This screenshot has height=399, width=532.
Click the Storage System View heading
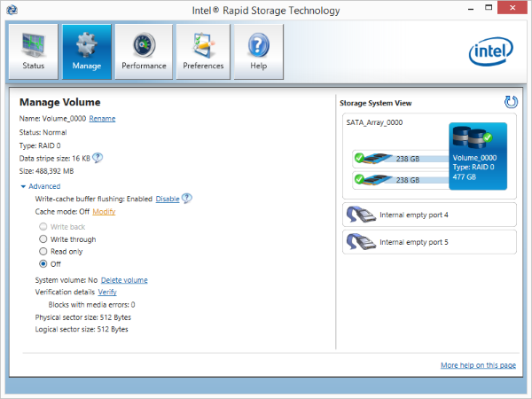[x=376, y=103]
